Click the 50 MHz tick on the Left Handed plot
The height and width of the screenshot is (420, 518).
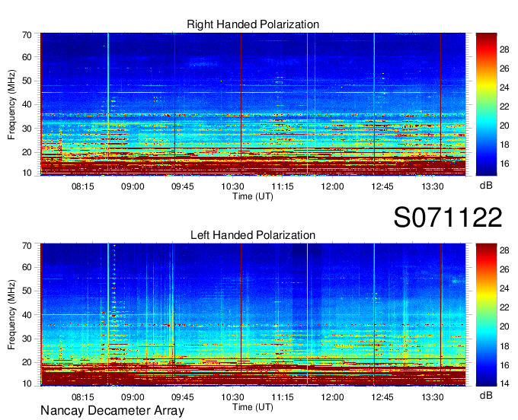click(27, 291)
